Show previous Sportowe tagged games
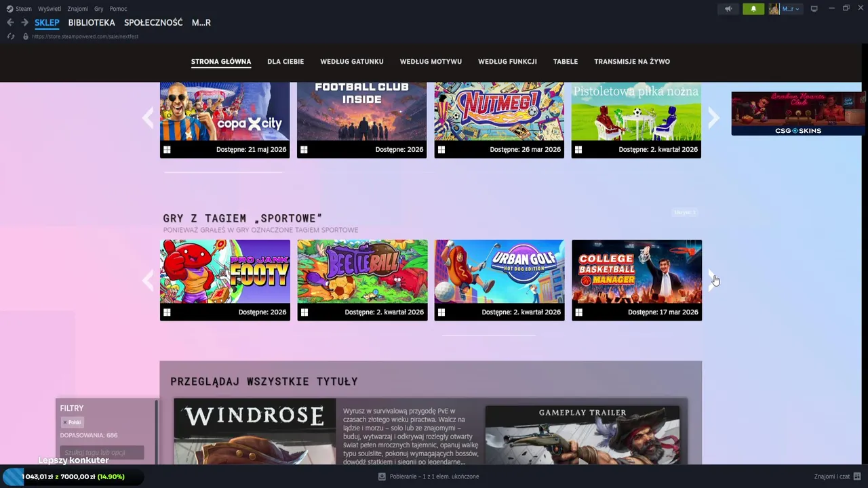The width and height of the screenshot is (868, 488). 148,280
